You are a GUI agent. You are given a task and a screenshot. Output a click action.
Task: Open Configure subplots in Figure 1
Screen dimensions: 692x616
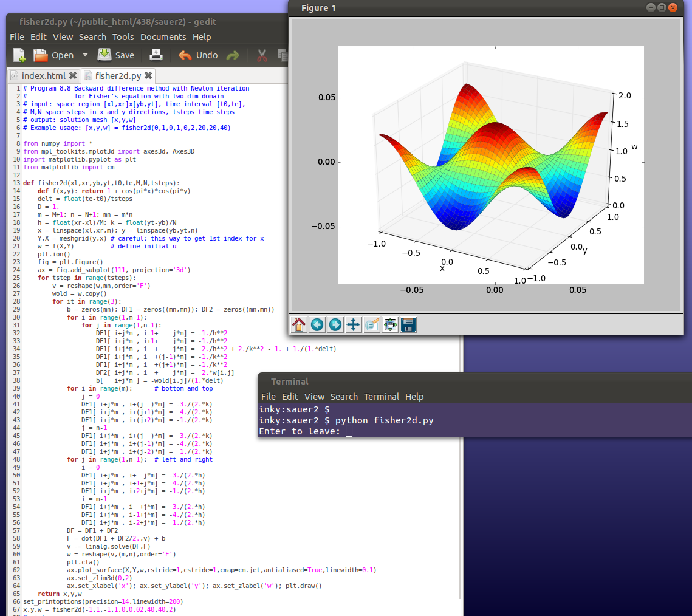point(390,325)
